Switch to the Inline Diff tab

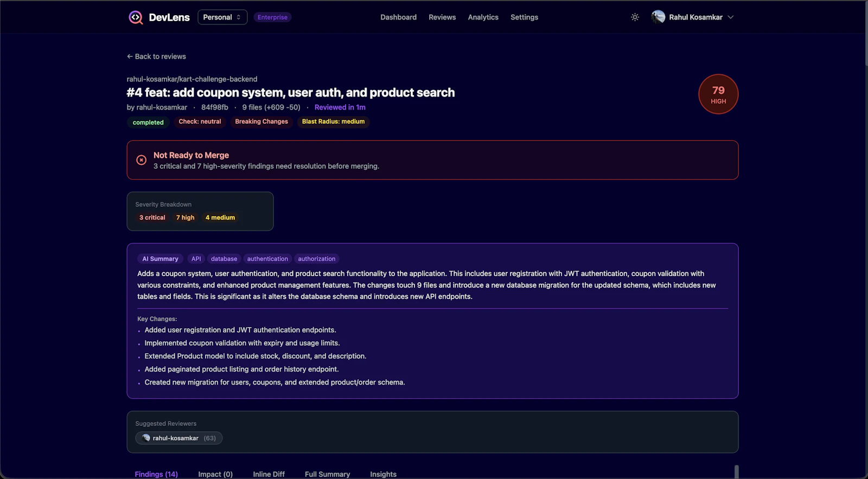point(269,474)
